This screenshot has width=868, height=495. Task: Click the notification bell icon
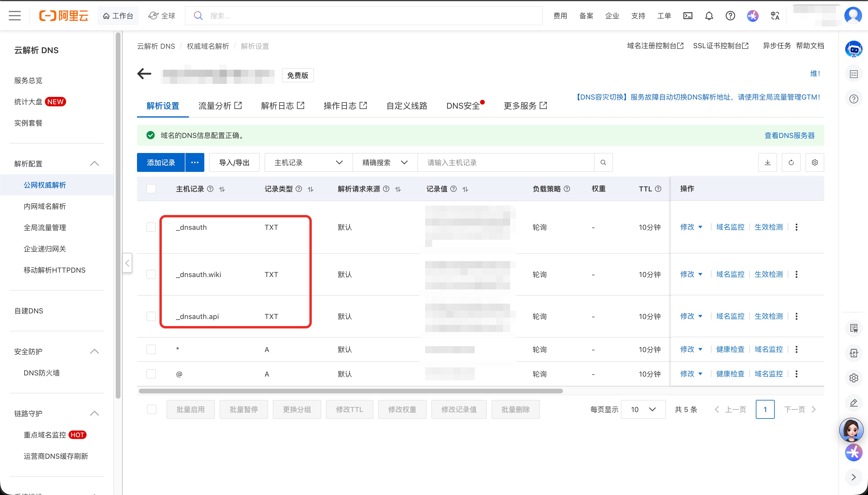709,16
